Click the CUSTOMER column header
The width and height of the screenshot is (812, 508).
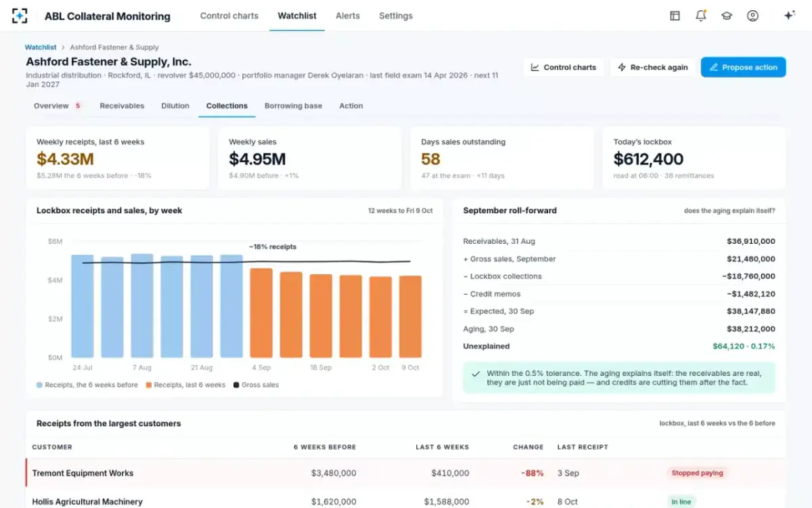(52, 447)
